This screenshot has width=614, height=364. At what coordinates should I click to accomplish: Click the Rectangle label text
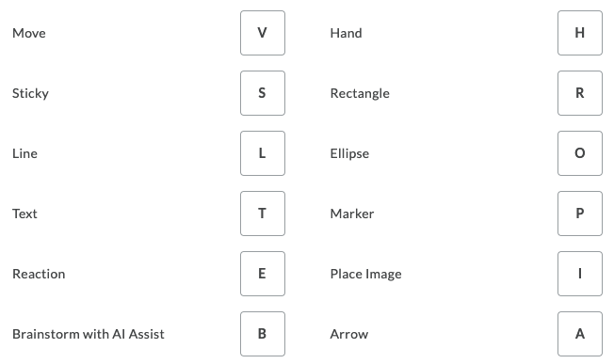pos(360,94)
